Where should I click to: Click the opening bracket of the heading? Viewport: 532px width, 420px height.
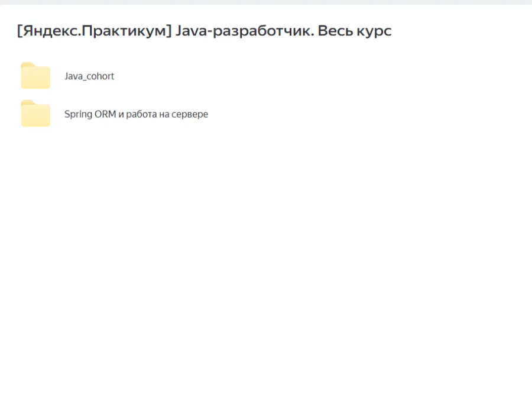tap(20, 31)
